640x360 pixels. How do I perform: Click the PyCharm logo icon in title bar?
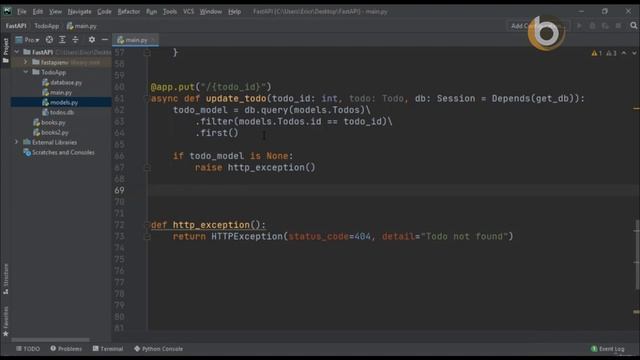pos(7,11)
